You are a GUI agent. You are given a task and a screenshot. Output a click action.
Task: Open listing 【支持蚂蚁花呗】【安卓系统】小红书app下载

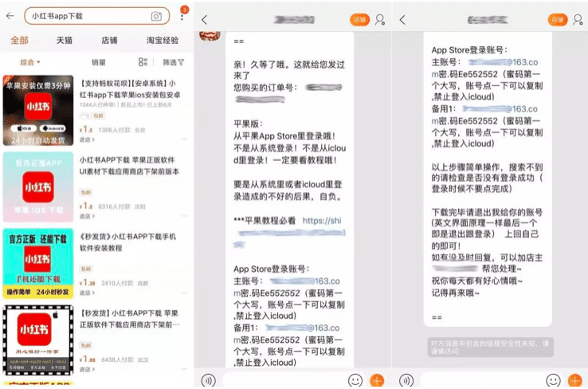point(130,89)
